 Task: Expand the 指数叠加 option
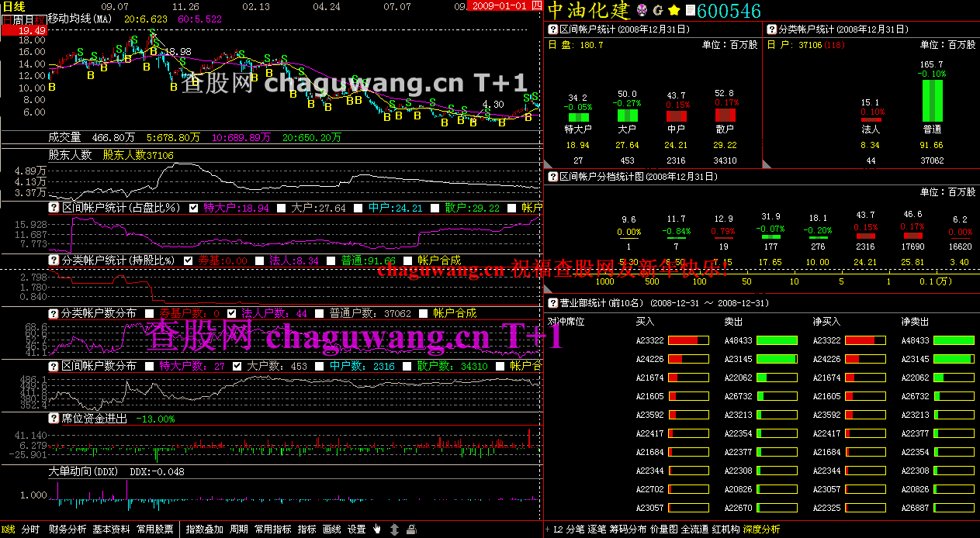pos(205,529)
